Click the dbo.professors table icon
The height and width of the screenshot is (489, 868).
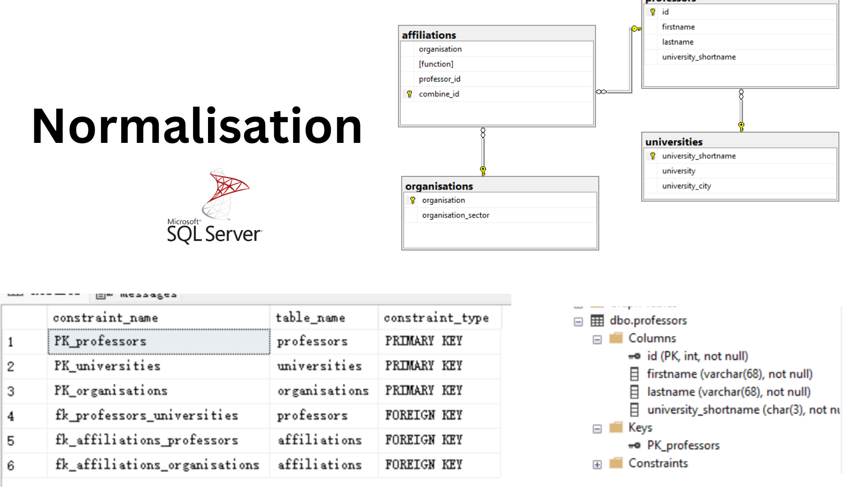pos(597,321)
